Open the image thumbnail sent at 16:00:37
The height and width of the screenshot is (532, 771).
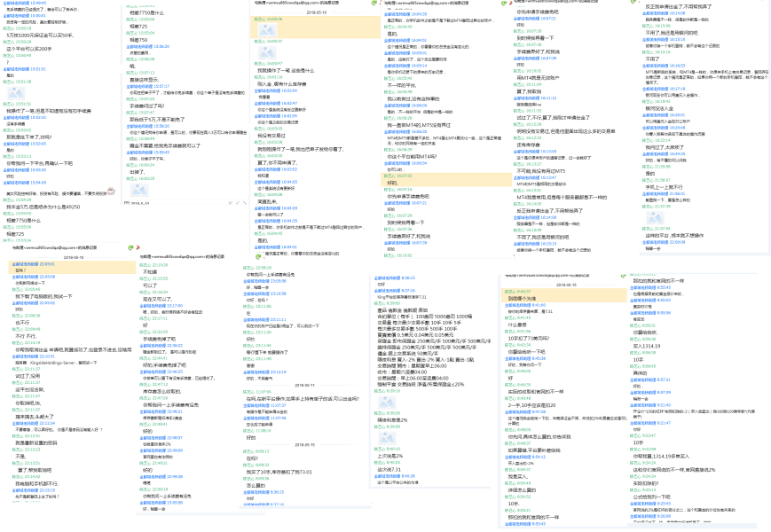click(266, 53)
